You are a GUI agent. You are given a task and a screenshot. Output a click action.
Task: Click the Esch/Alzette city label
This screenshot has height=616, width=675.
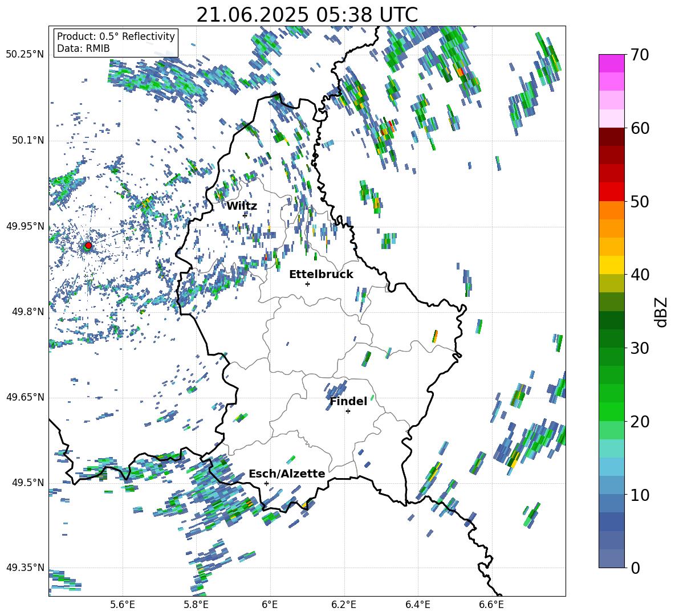(287, 474)
